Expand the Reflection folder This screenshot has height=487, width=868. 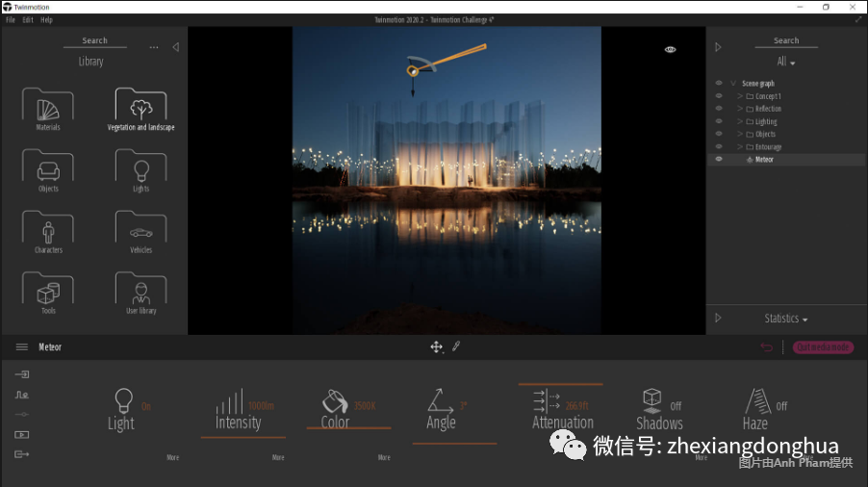pyautogui.click(x=740, y=109)
